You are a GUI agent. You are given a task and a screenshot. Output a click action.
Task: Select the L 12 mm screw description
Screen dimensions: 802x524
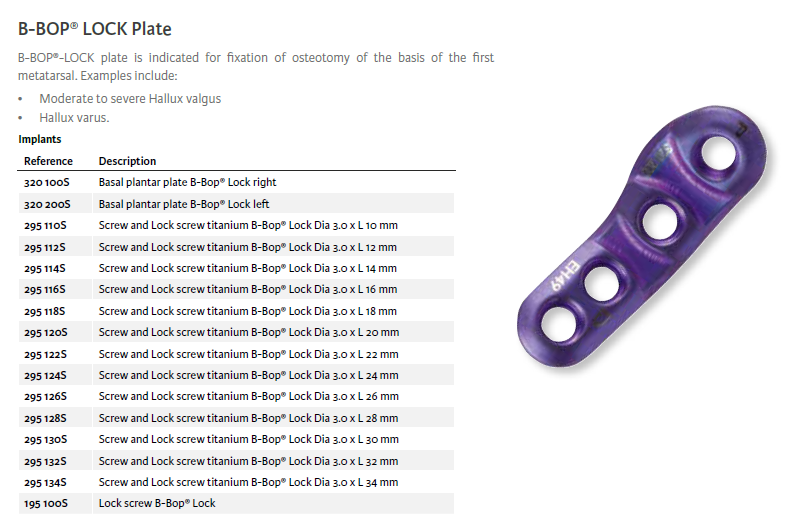tap(247, 247)
